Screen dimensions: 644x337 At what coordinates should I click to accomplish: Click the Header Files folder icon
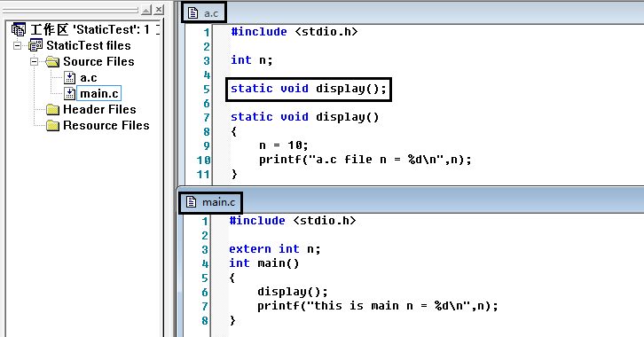tap(52, 109)
